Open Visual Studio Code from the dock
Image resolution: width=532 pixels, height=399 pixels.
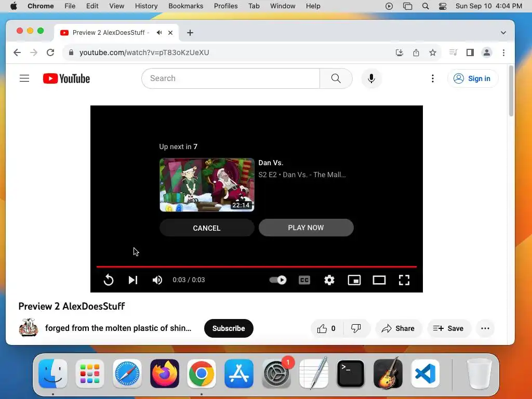(x=425, y=374)
